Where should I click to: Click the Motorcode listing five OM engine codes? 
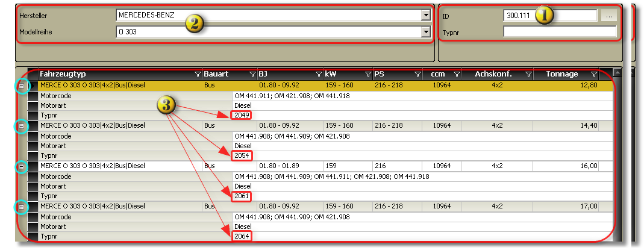pyautogui.click(x=332, y=177)
